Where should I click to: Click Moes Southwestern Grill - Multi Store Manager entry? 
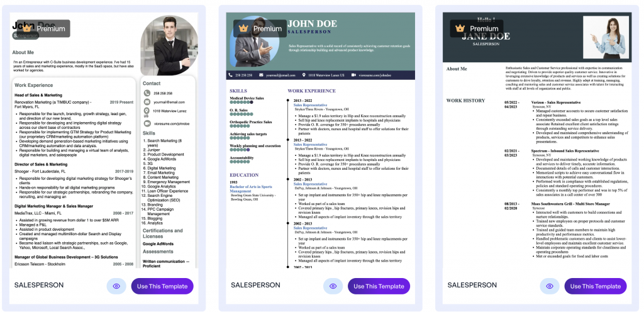(x=570, y=204)
